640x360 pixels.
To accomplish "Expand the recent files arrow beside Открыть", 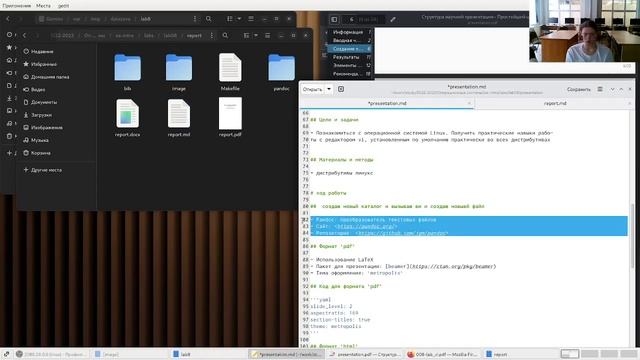I will point(329,89).
